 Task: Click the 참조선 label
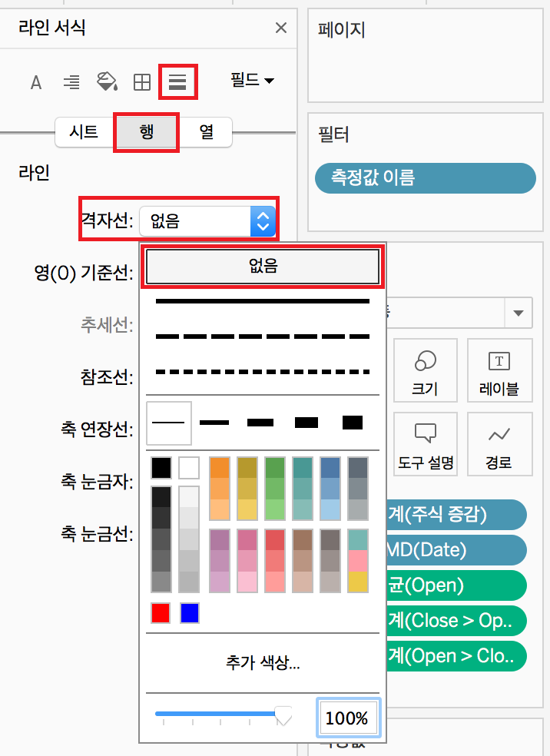tap(107, 376)
